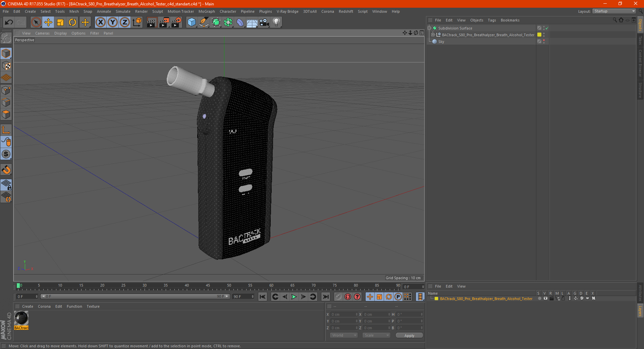Toggle Enable Snap S icon
The height and width of the screenshot is (349, 644).
click(6, 154)
